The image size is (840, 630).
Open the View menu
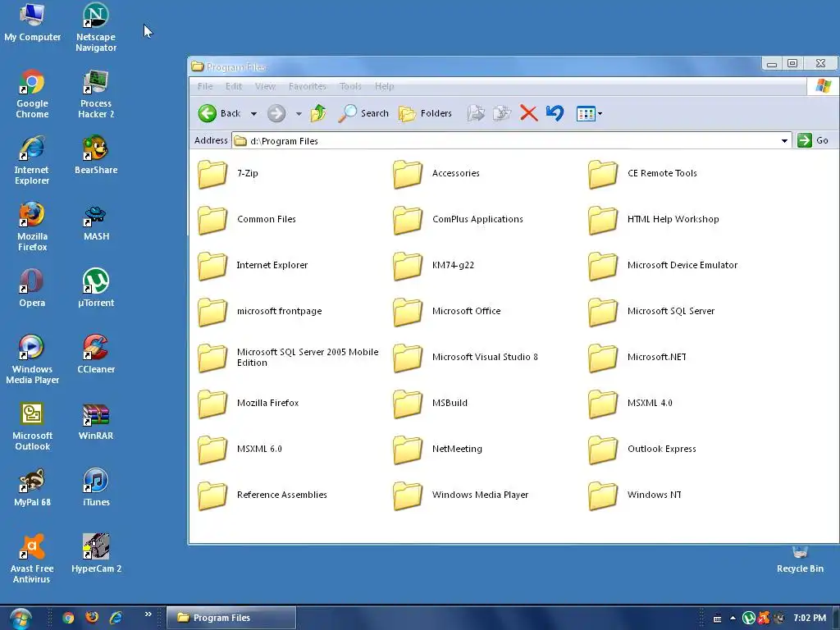[x=265, y=86]
